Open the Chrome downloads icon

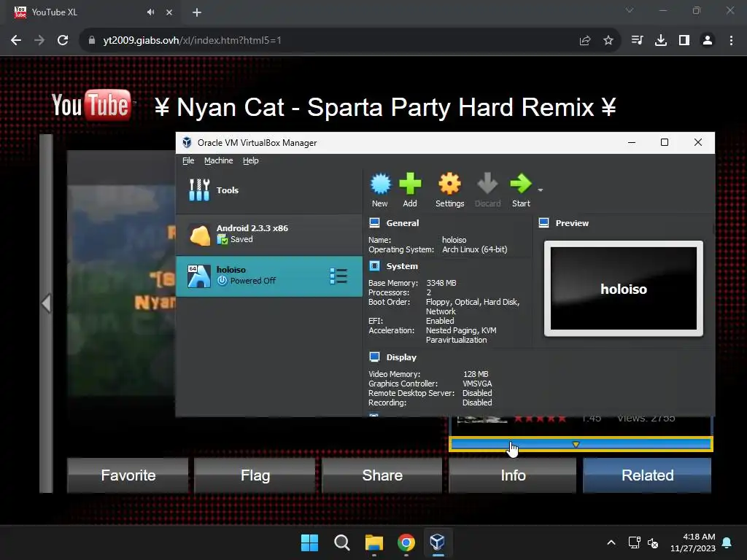point(660,41)
